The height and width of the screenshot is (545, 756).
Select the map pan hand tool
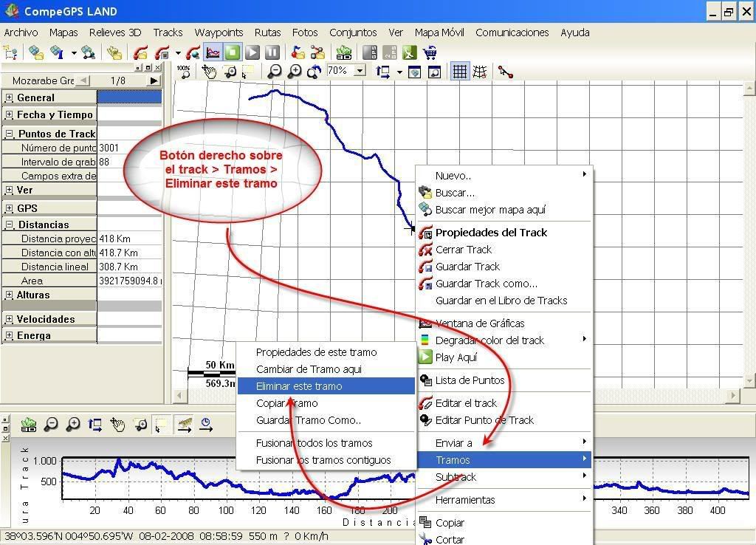pyautogui.click(x=209, y=72)
